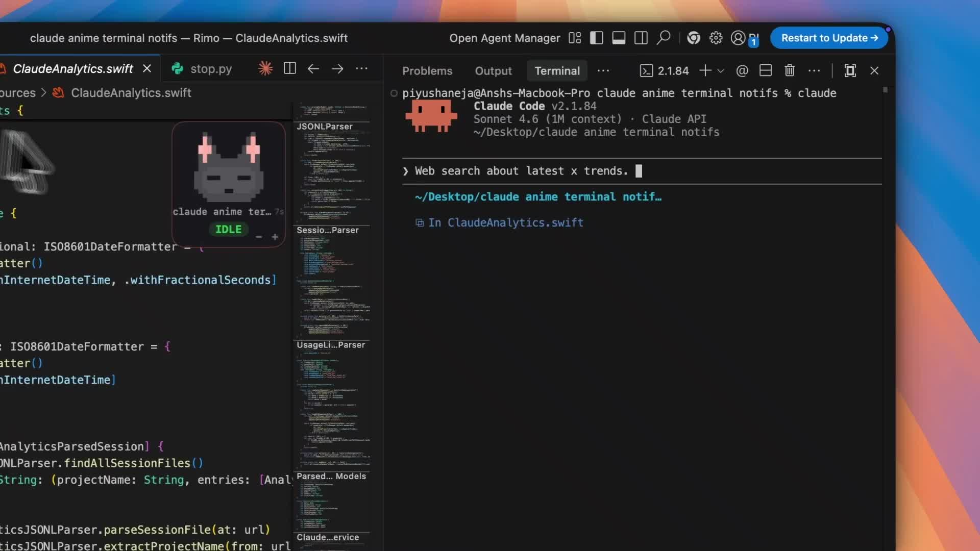Click Restart to Update button
The image size is (980, 551).
pyautogui.click(x=829, y=38)
